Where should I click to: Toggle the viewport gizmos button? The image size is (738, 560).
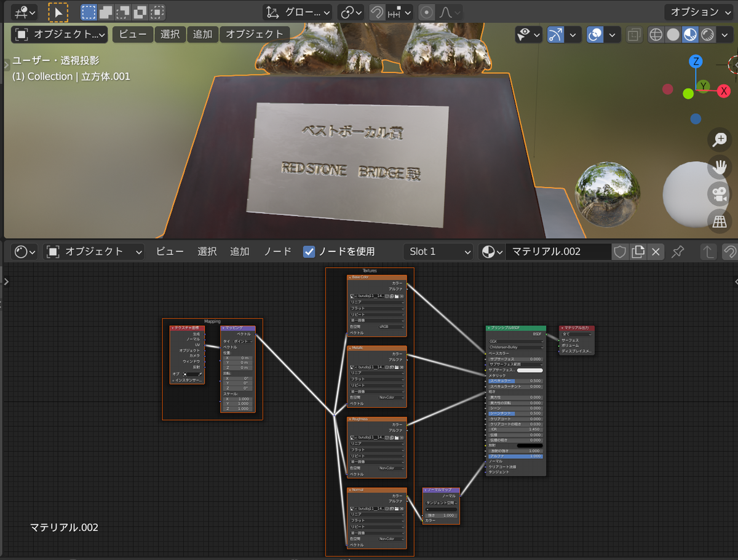pyautogui.click(x=556, y=35)
